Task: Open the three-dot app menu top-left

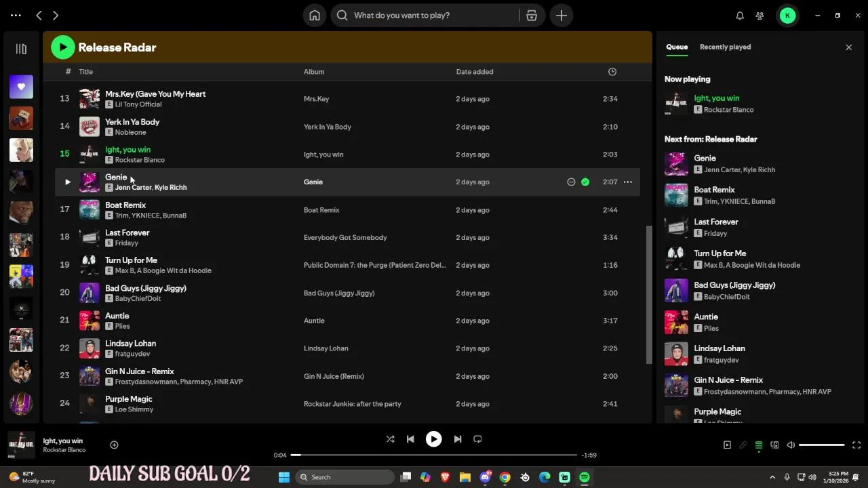Action: point(16,15)
